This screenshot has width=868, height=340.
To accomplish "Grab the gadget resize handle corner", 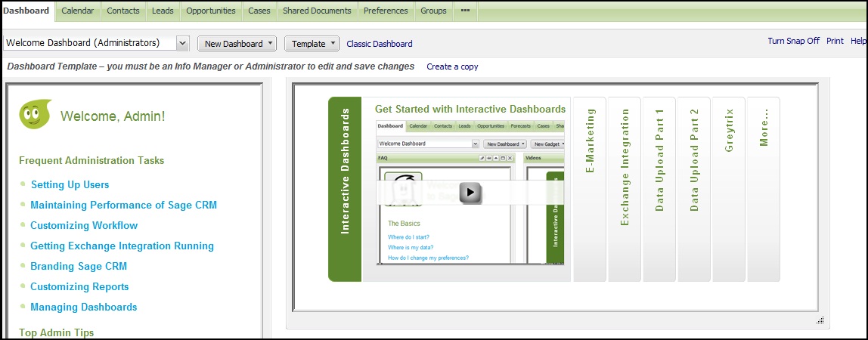I will 820,320.
